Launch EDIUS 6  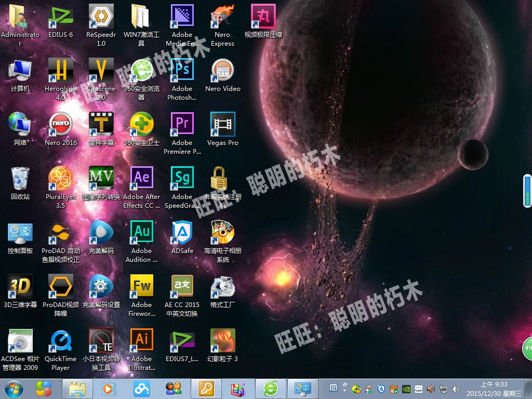point(60,16)
